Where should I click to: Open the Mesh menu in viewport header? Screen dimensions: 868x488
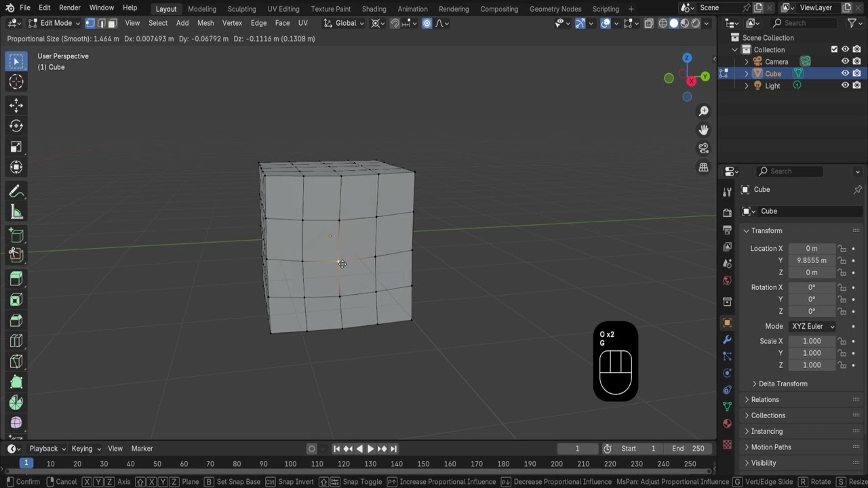pyautogui.click(x=205, y=23)
